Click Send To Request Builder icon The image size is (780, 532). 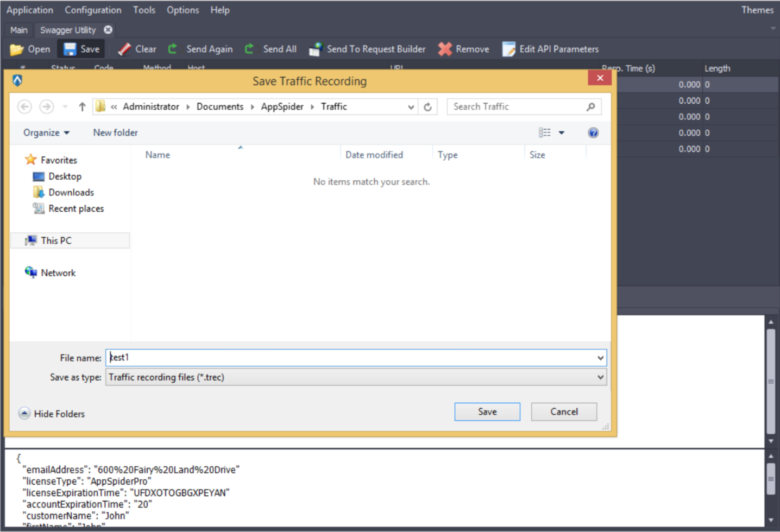pos(316,49)
